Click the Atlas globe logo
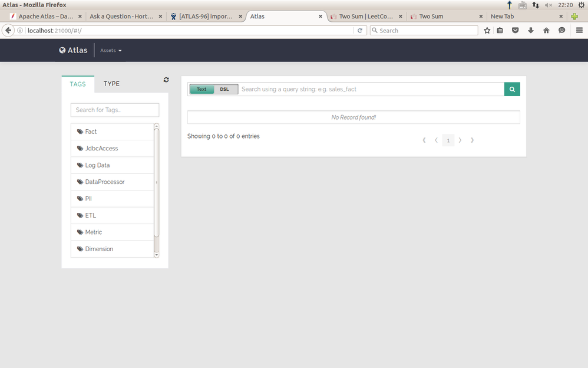The height and width of the screenshot is (368, 588). click(x=62, y=50)
